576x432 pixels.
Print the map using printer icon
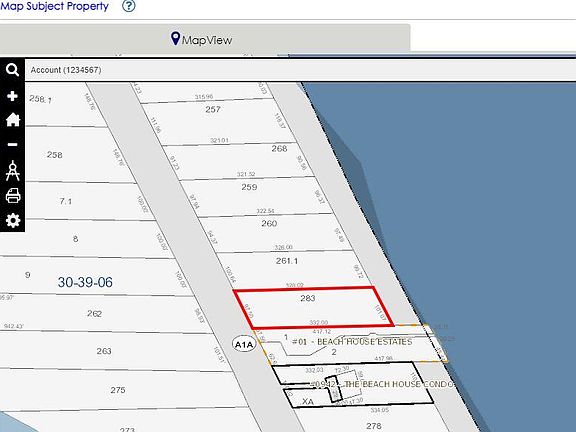coord(13,196)
